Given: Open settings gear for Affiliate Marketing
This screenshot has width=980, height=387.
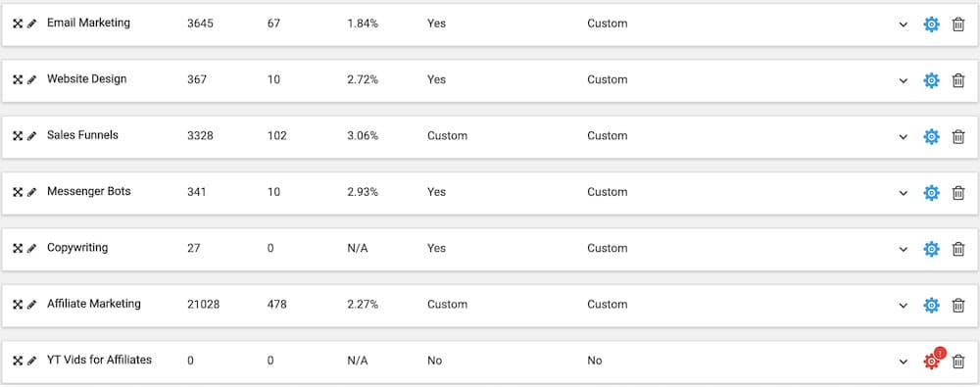Looking at the screenshot, I should coord(931,305).
